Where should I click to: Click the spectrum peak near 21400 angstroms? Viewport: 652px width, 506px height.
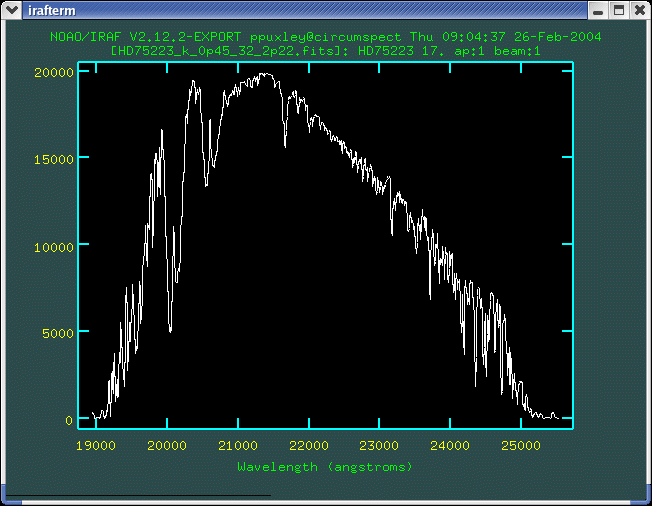tap(264, 74)
